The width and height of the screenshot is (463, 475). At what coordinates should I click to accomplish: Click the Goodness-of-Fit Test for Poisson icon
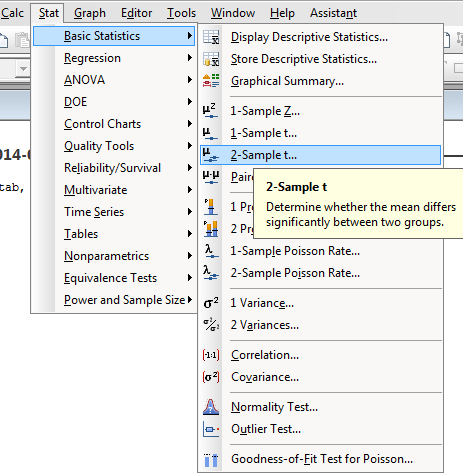[x=211, y=460]
